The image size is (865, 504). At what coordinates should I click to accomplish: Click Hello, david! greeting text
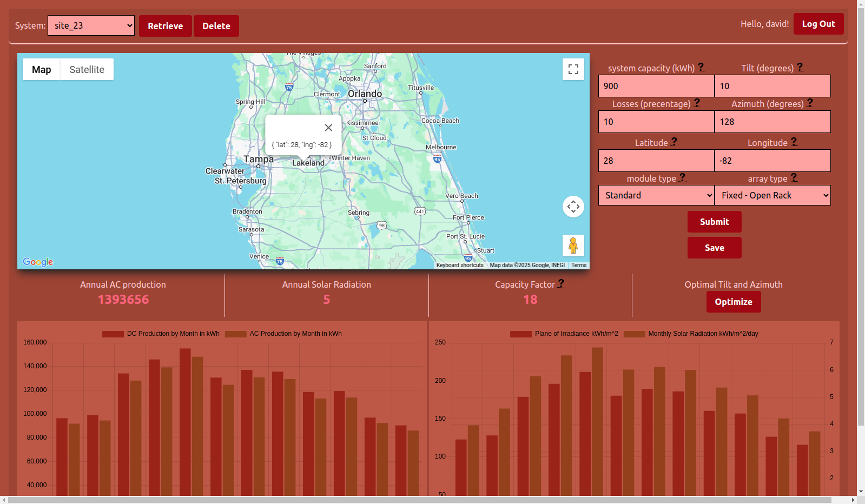click(764, 24)
